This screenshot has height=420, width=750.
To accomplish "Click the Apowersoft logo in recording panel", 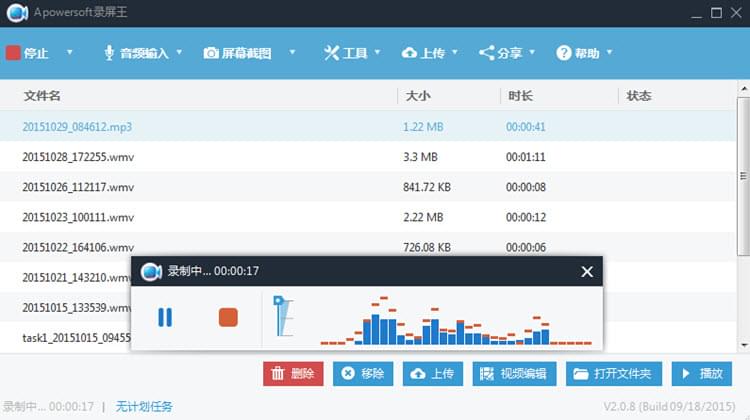I will (151, 272).
